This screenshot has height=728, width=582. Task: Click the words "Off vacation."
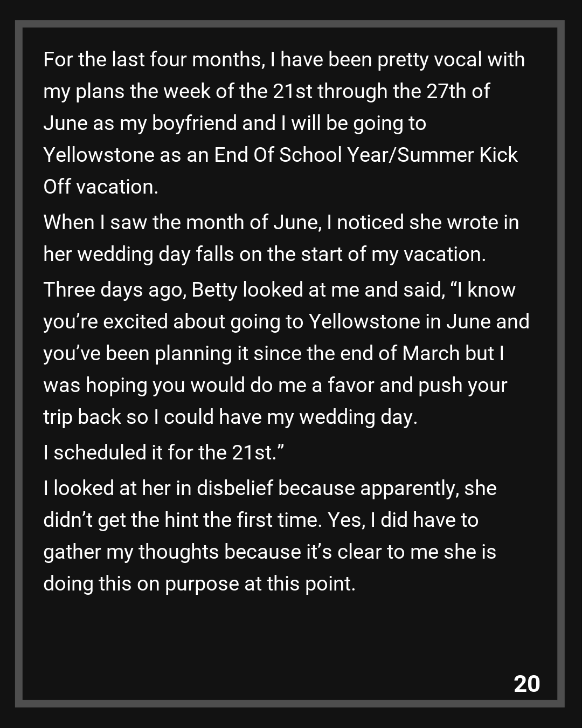(101, 187)
